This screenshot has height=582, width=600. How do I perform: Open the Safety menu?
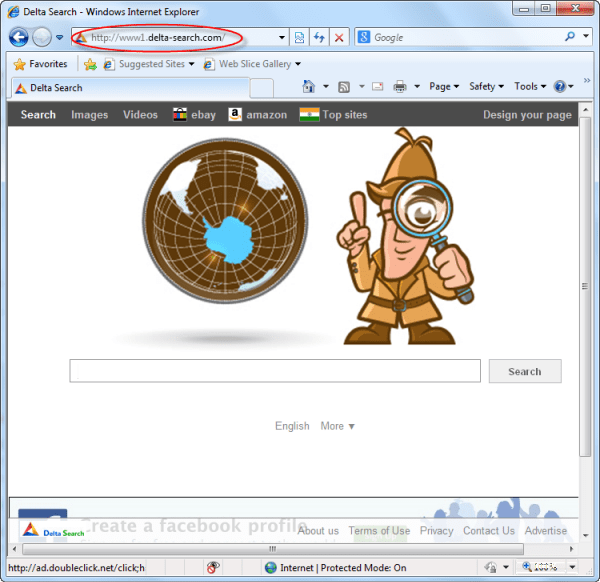[486, 86]
